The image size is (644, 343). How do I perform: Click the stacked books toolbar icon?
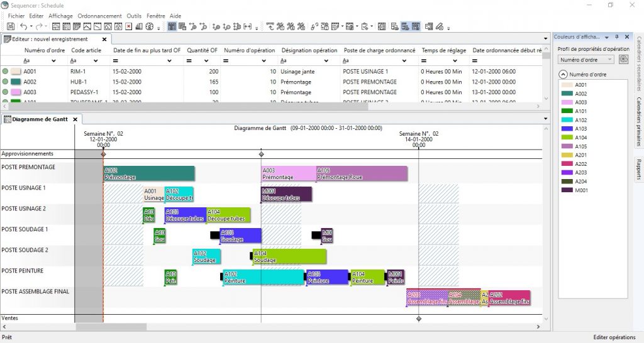(139, 26)
